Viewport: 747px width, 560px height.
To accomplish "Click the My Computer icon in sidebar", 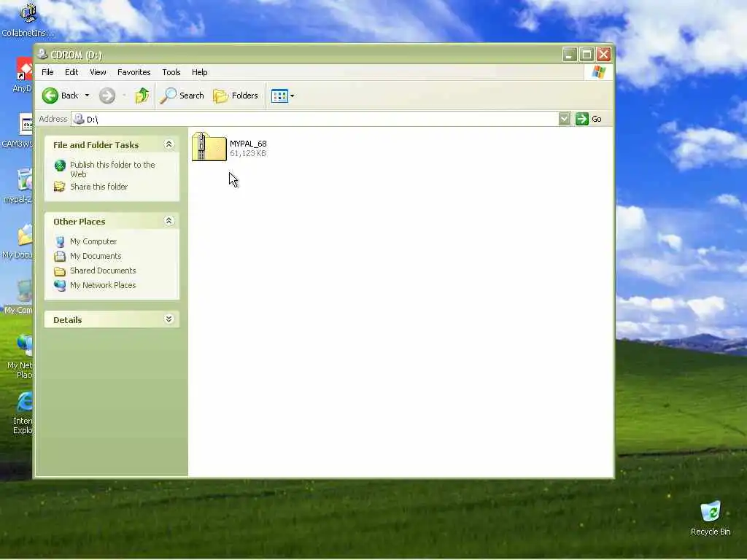I will pos(60,242).
